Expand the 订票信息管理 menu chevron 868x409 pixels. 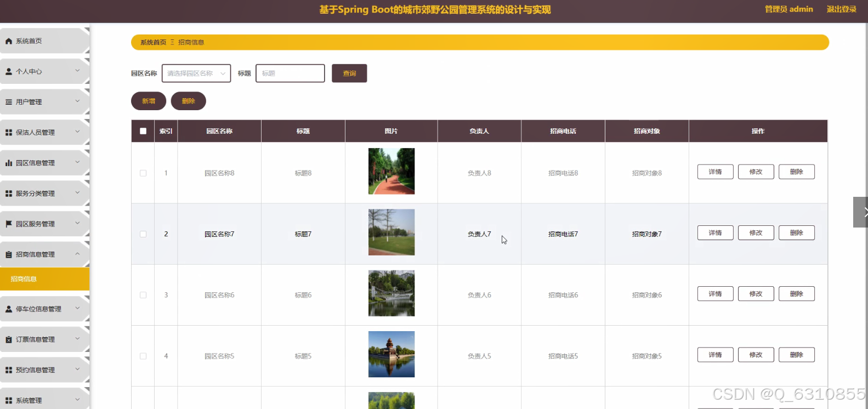(x=77, y=339)
